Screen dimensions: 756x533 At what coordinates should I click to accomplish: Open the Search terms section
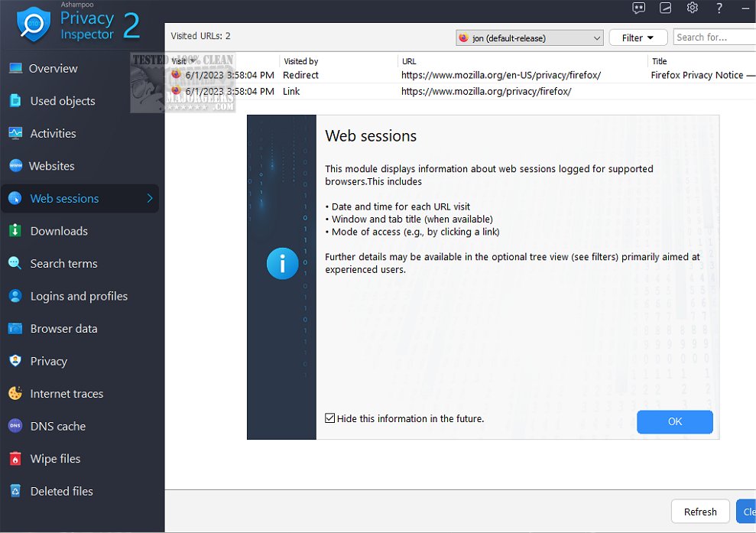[x=63, y=263]
